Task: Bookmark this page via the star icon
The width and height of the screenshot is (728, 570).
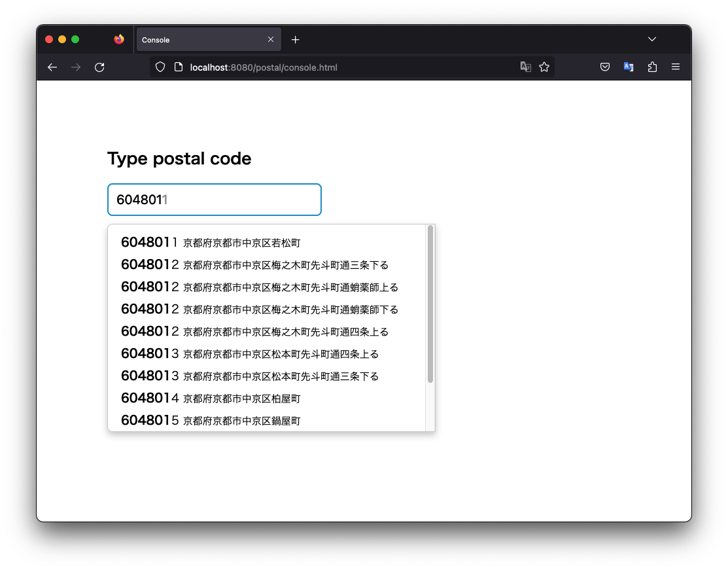Action: 545,67
